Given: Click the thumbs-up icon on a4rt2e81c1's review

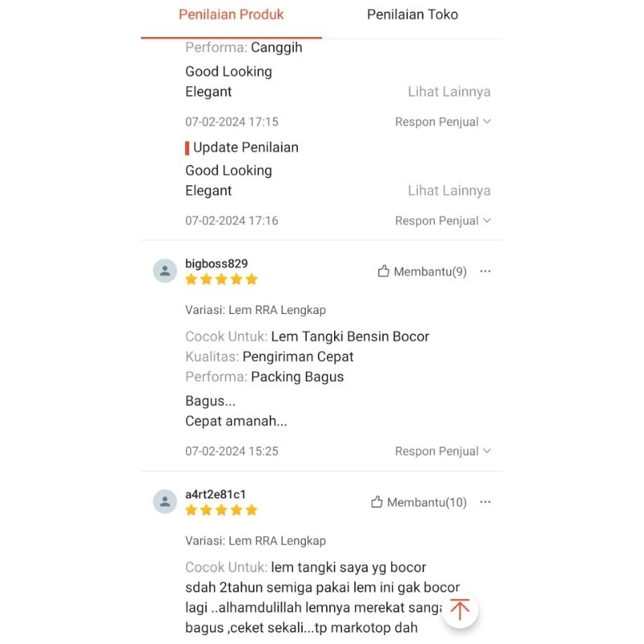Looking at the screenshot, I should coord(377,502).
